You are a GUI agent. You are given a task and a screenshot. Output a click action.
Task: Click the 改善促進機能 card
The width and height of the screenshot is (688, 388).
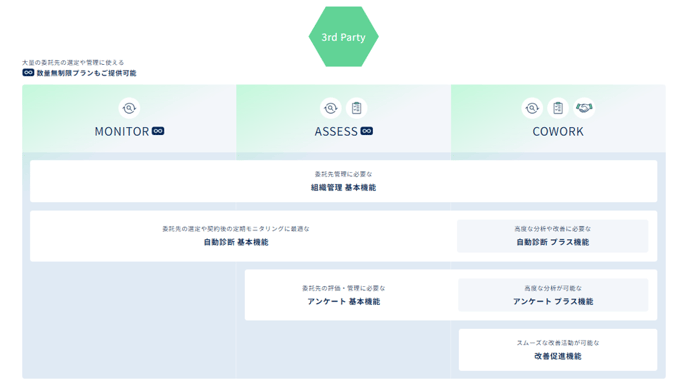point(558,350)
